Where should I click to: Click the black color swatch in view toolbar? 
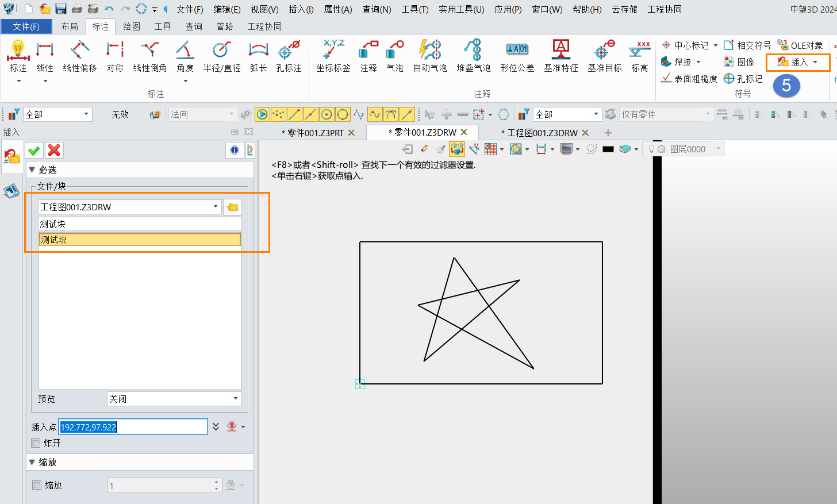click(x=608, y=149)
